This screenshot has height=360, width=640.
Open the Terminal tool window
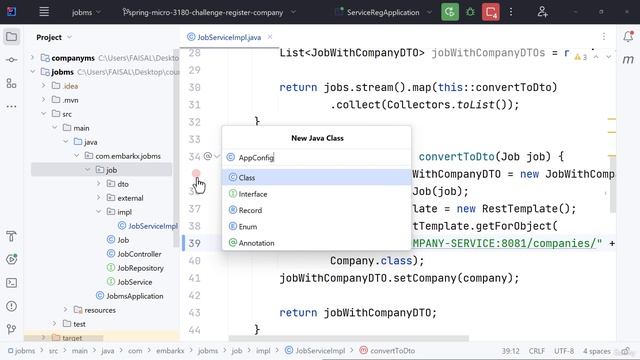coord(11,282)
